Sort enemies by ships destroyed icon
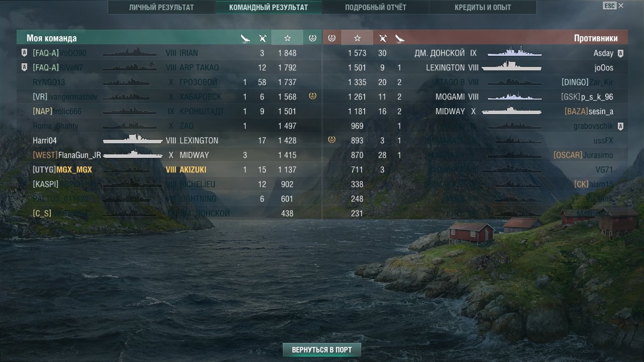 [x=399, y=38]
